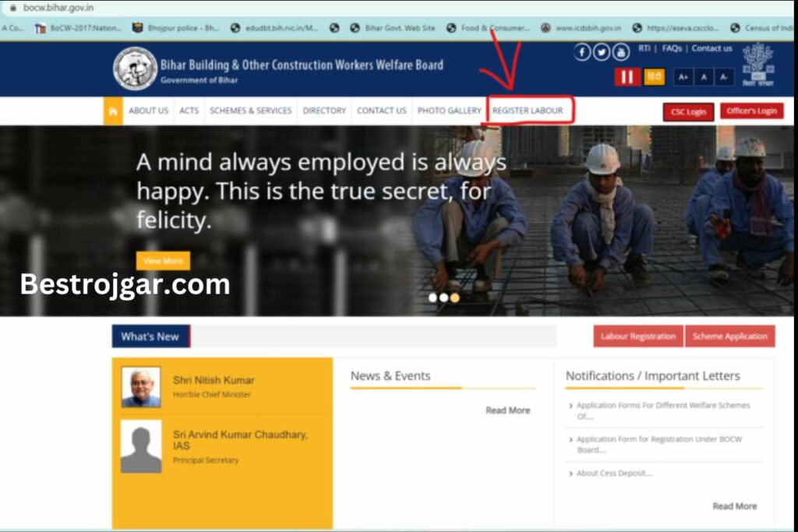Click the Labour Registration button
Viewport: 798px width, 532px height.
[x=638, y=336]
